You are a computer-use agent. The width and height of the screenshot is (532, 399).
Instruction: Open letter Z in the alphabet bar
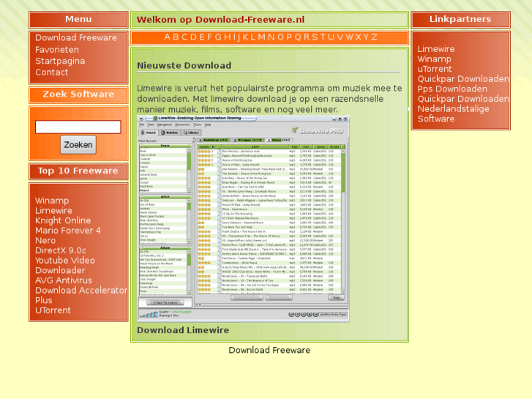tap(374, 37)
